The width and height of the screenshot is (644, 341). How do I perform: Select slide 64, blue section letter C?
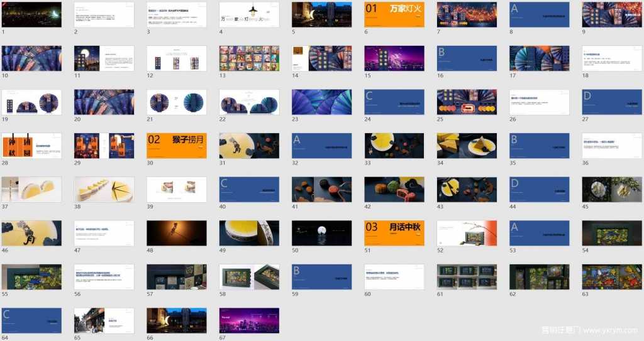31,320
